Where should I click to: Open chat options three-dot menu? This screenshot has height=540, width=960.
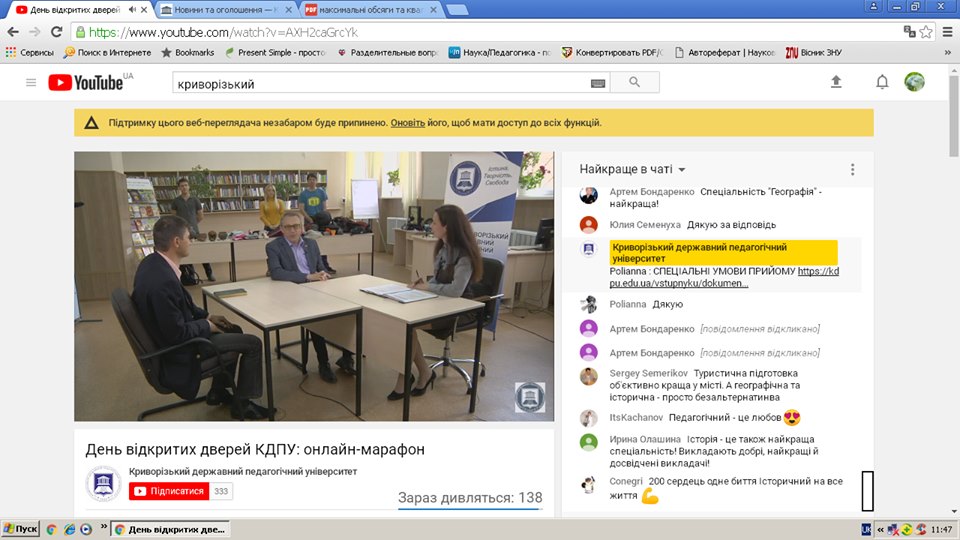click(x=852, y=170)
